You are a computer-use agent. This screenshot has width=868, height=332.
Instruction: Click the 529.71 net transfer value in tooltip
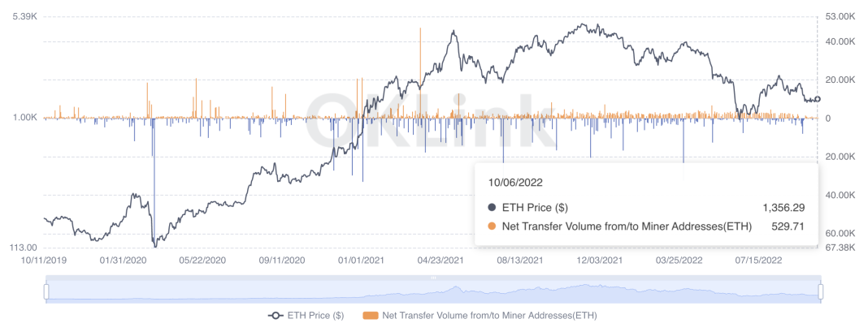click(x=788, y=226)
